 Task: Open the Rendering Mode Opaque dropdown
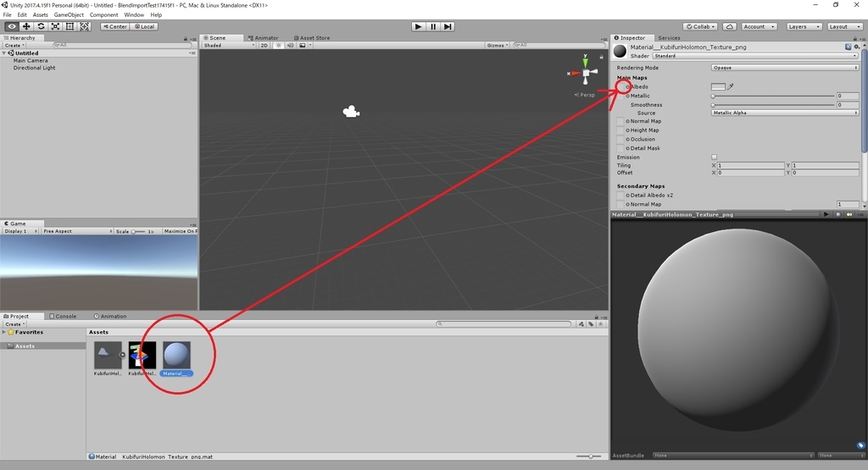[x=784, y=68]
